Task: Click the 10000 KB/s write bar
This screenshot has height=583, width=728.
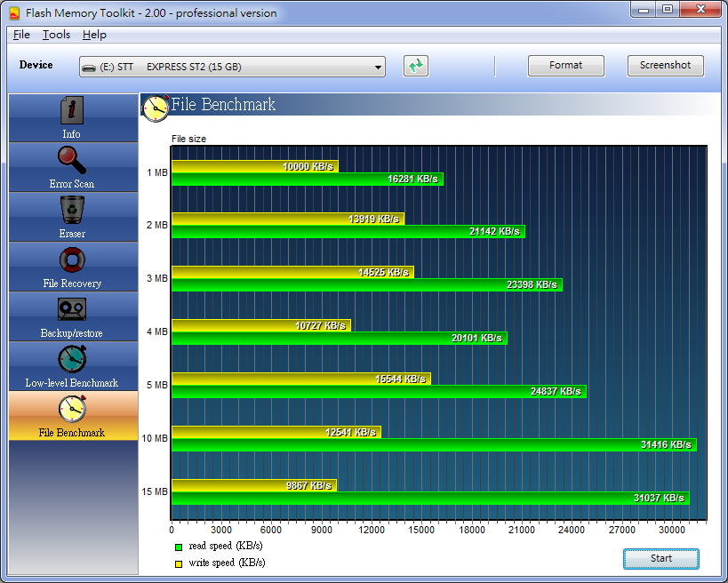Action: click(x=255, y=166)
